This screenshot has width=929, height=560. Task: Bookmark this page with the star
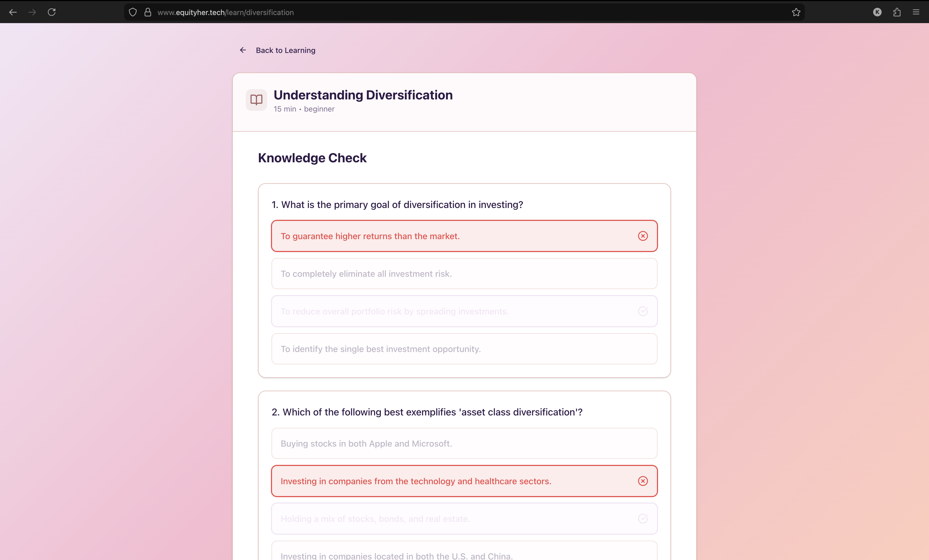pyautogui.click(x=796, y=12)
